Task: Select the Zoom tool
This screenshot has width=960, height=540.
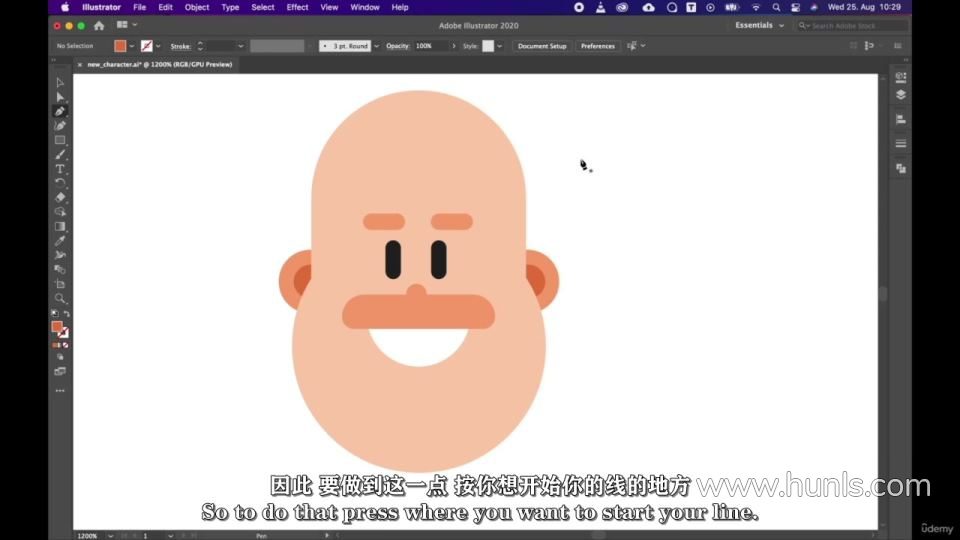Action: click(x=60, y=298)
